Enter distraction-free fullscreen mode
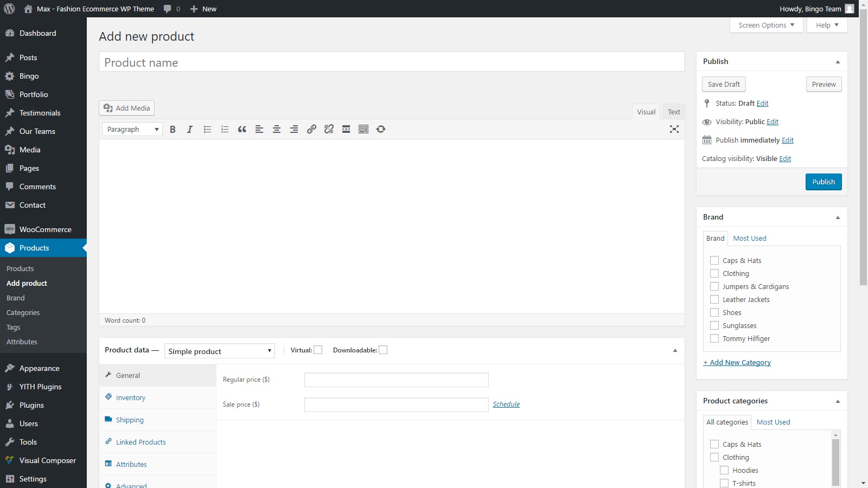Viewport: 868px width, 488px height. [x=674, y=129]
